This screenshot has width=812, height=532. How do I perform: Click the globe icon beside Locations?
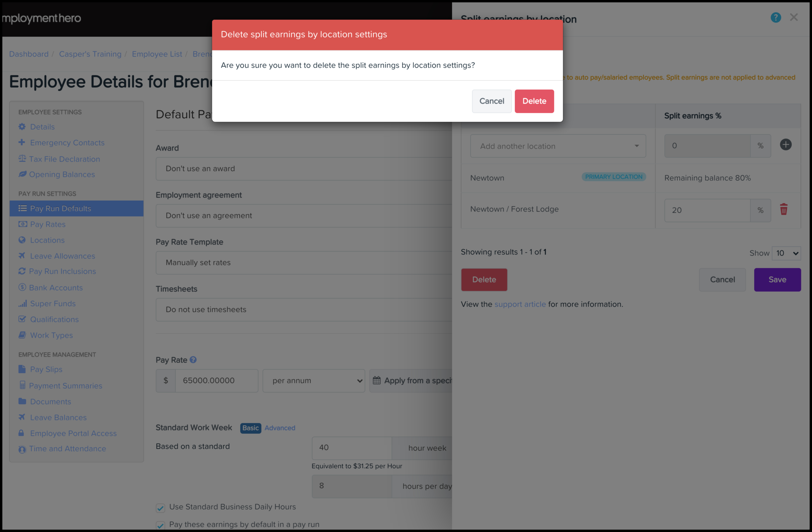22,240
